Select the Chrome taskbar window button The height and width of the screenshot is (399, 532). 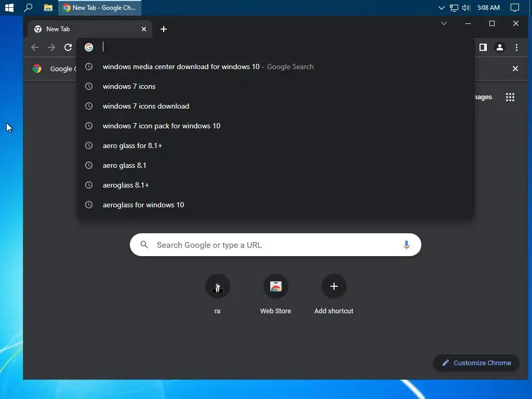click(x=100, y=7)
